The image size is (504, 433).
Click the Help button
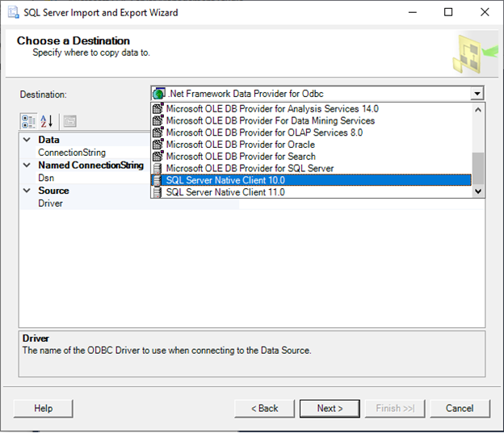coord(44,408)
